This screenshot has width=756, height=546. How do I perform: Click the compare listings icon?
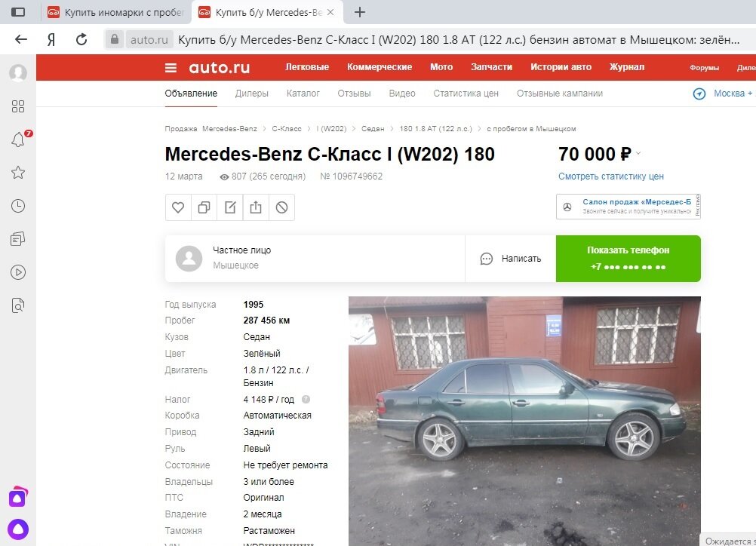tap(204, 207)
